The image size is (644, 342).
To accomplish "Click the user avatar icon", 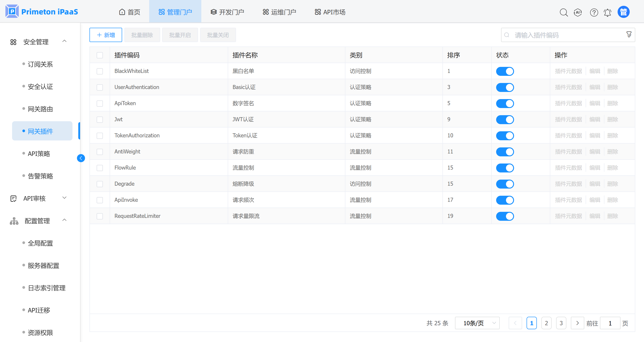I will click(623, 12).
